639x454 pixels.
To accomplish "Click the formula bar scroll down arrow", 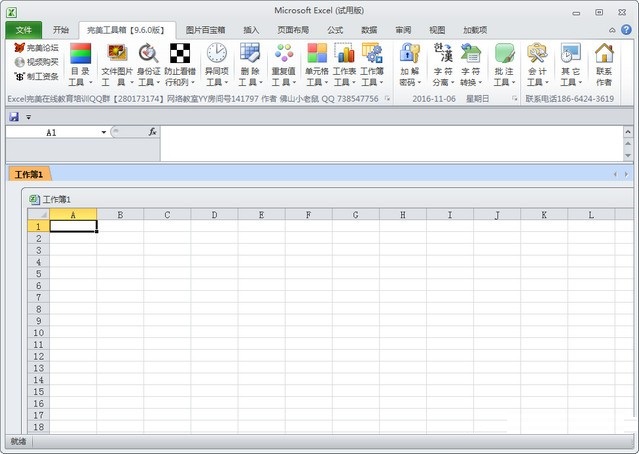I will click(628, 156).
